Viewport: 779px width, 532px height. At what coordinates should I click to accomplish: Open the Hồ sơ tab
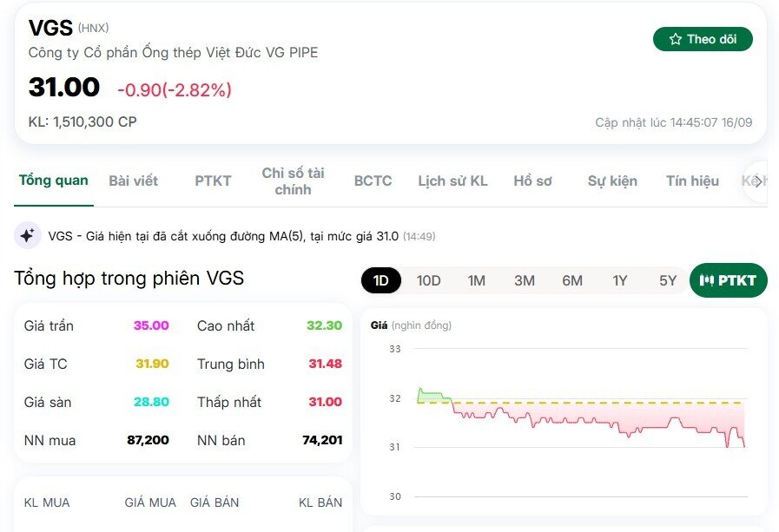pos(532,181)
